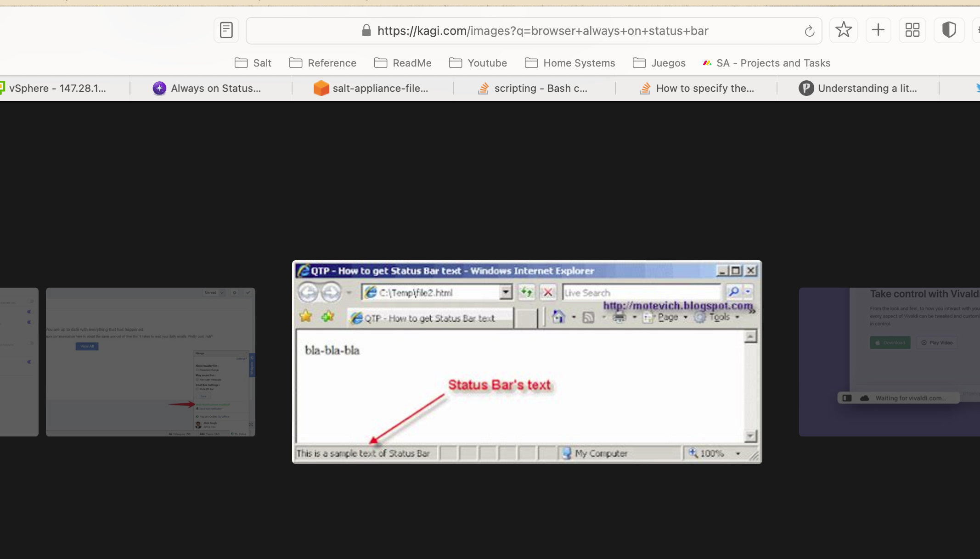Switch to the scripting - Bash tab
This screenshot has height=559, width=980.
(x=533, y=88)
